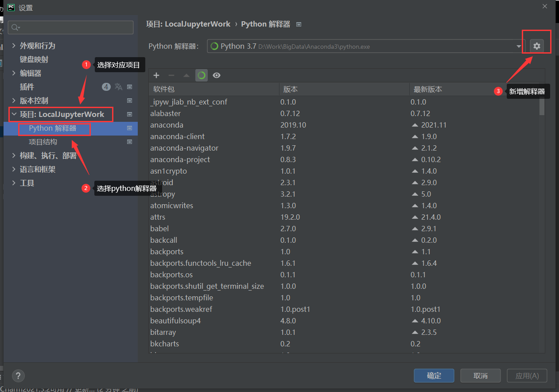Click the 应用(A) button
Screen dimensions: 559x392
tap(527, 376)
